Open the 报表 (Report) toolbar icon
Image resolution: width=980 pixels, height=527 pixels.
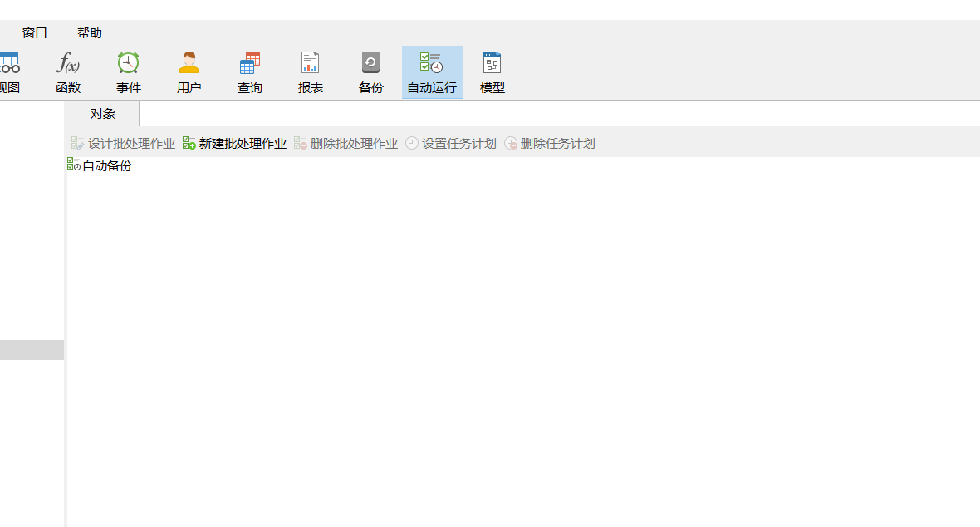(x=311, y=71)
